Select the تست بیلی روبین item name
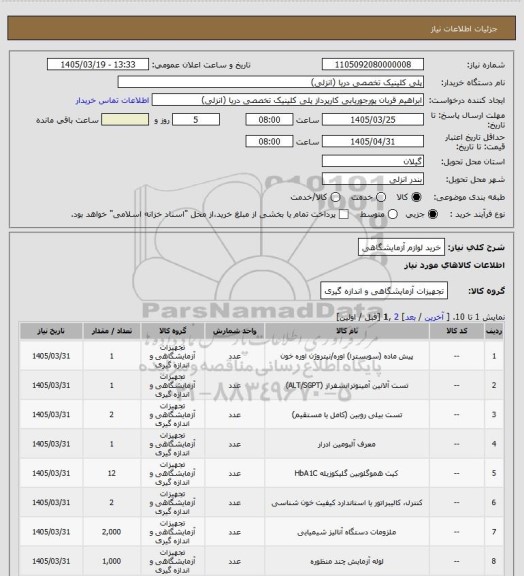524x576 pixels. click(x=347, y=415)
